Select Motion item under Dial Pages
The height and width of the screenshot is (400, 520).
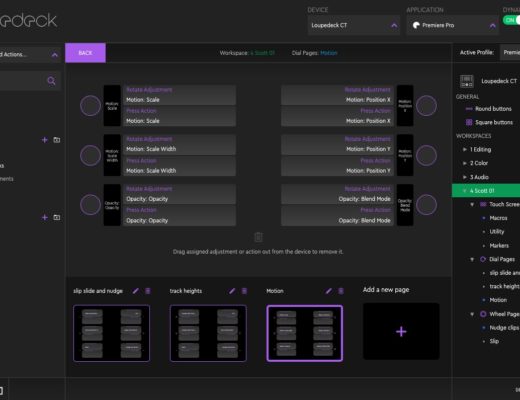(x=498, y=300)
